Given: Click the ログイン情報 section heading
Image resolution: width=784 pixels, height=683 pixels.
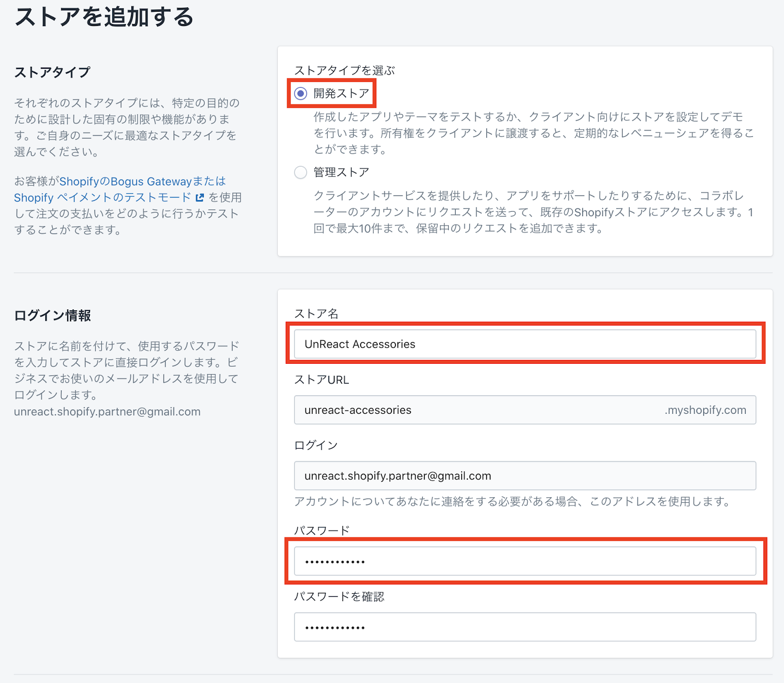Looking at the screenshot, I should [52, 316].
